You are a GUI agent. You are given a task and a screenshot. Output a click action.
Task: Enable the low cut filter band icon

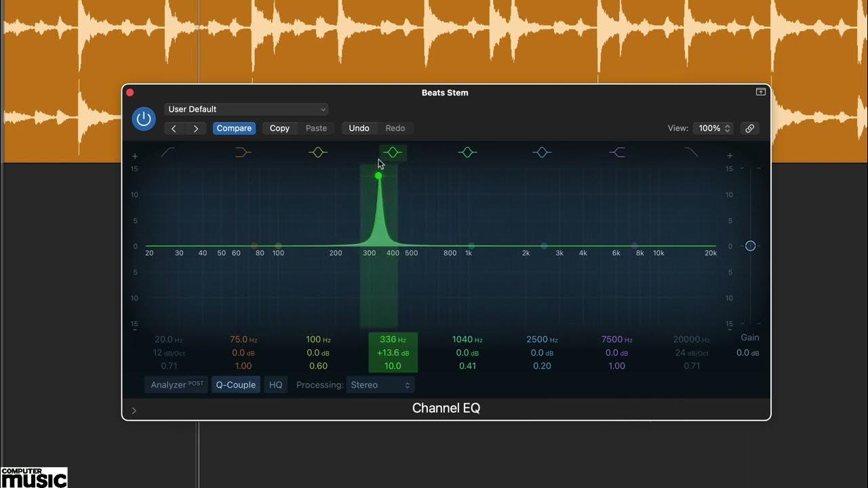pos(167,152)
